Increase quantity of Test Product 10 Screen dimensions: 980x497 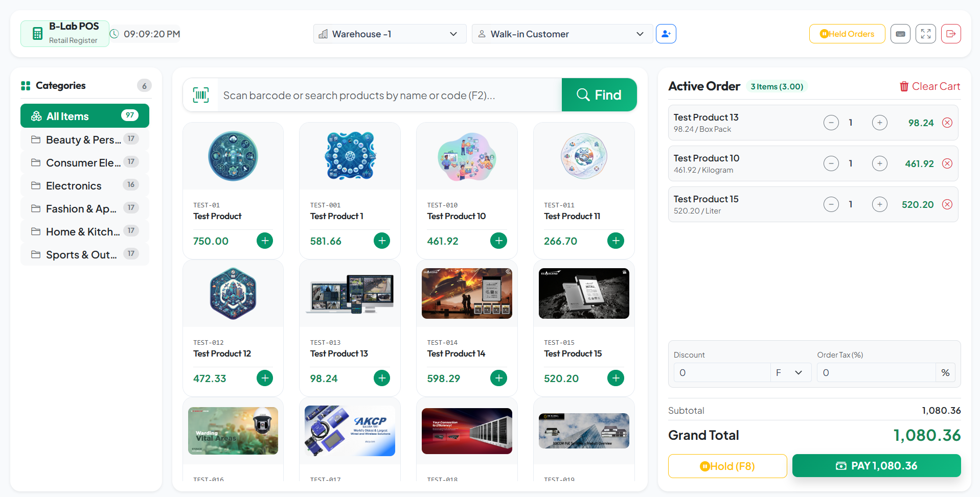880,163
